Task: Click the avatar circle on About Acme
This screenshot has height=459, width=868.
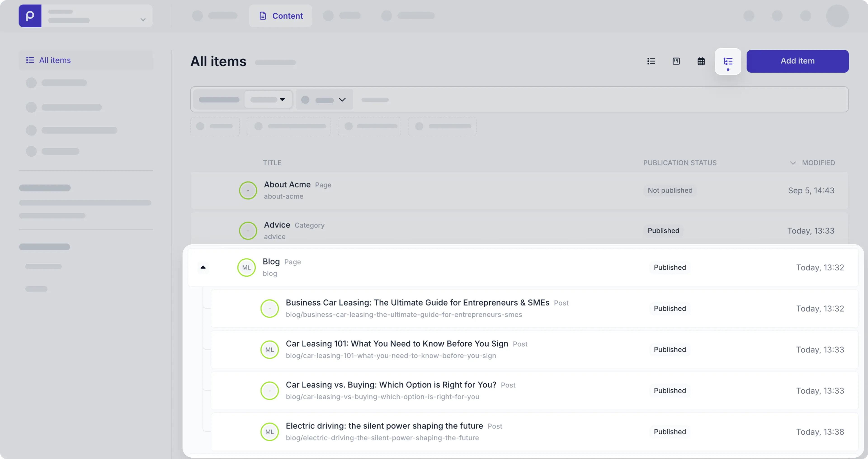Action: pos(248,191)
